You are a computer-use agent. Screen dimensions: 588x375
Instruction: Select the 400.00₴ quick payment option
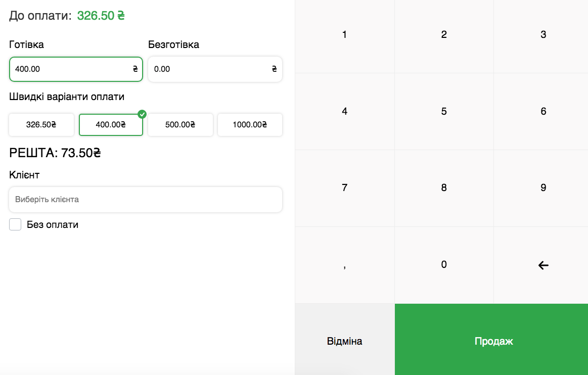coord(111,125)
